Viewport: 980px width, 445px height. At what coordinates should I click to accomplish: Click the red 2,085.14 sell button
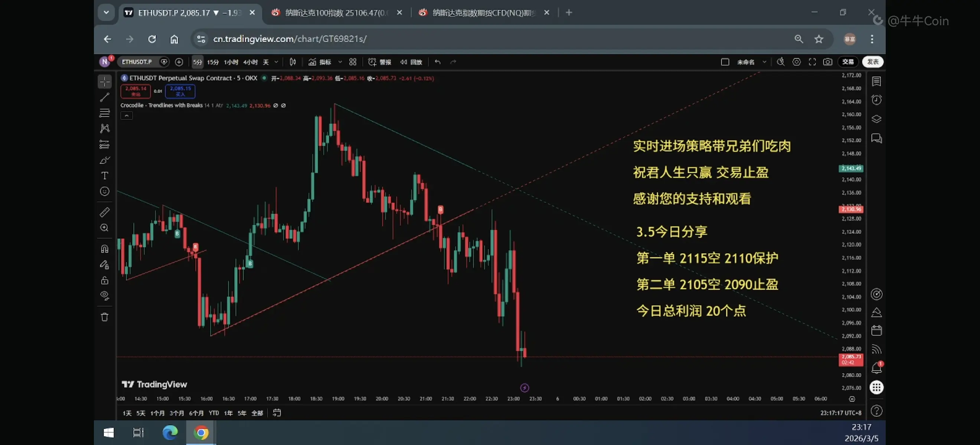(136, 91)
